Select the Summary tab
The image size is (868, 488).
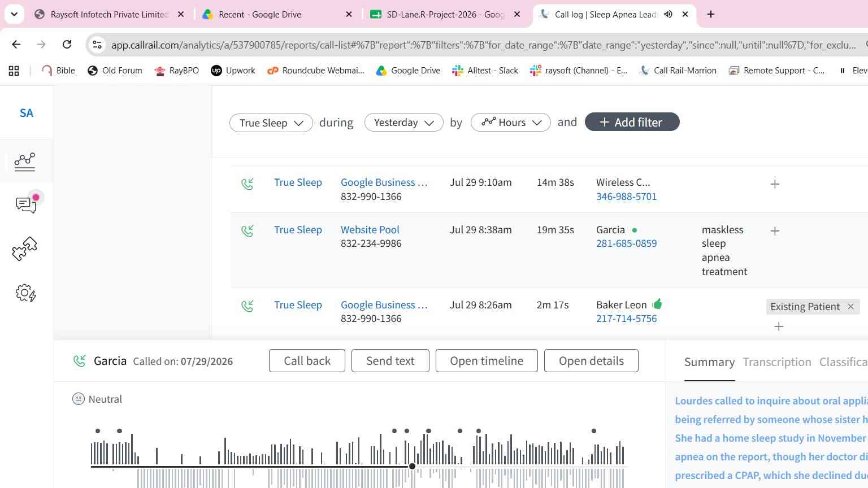tap(709, 362)
